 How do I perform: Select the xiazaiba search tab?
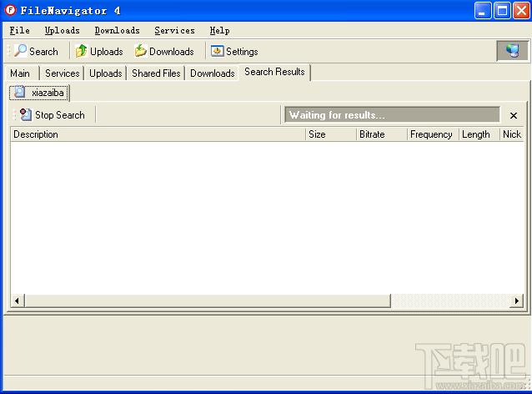pos(39,93)
